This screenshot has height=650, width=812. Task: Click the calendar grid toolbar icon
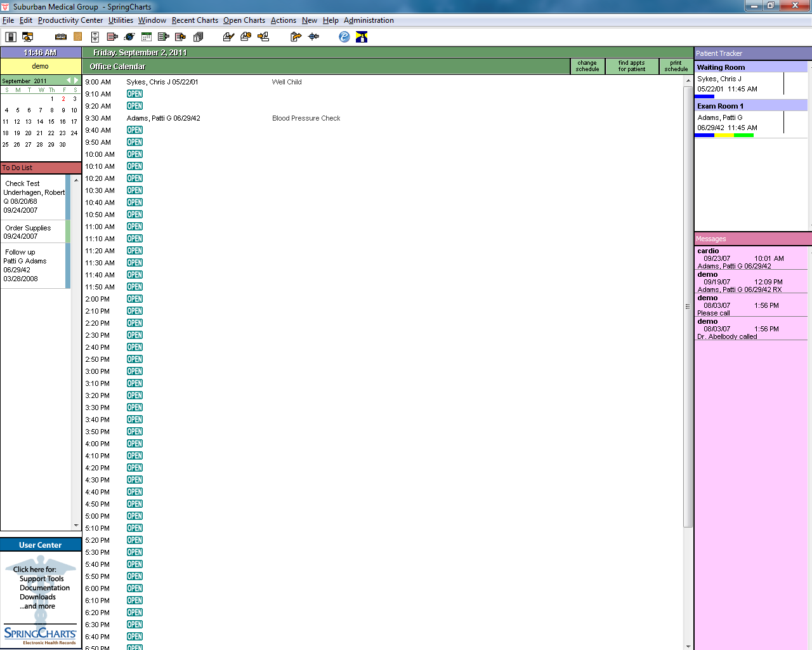(x=147, y=37)
